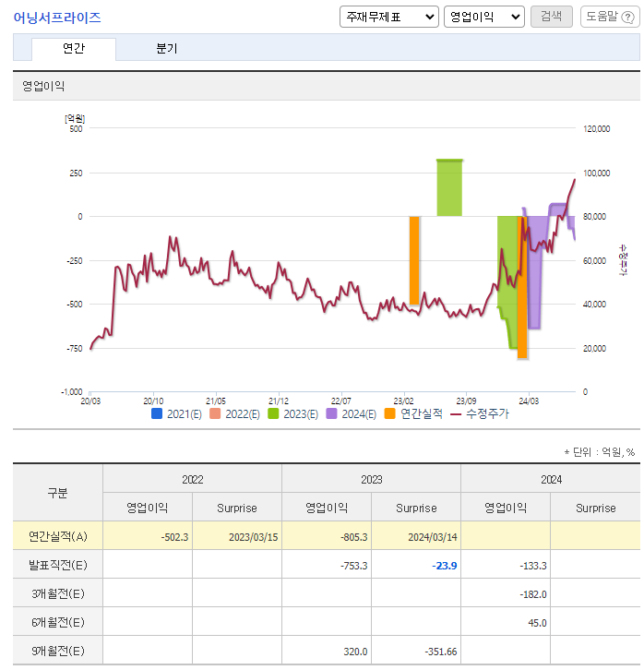This screenshot has width=644, height=670.
Task: Click the 2023/03/15 date cell
Action: click(x=237, y=536)
